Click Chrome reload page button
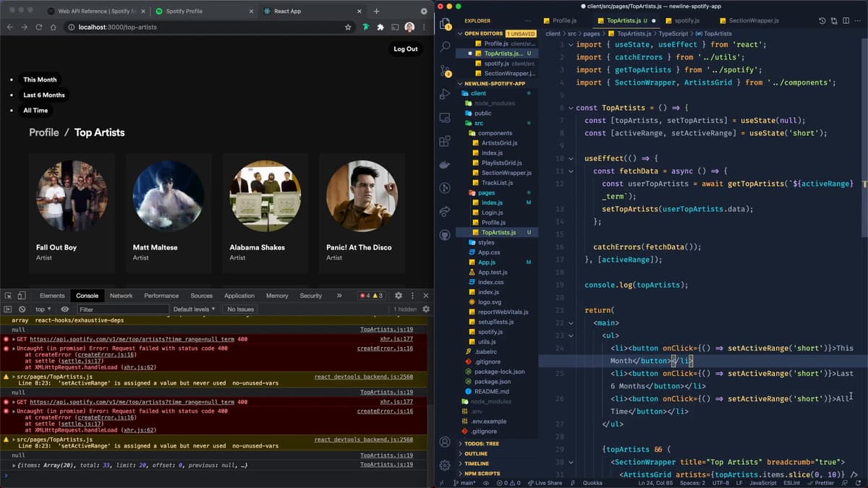868x488 pixels. pos(39,27)
